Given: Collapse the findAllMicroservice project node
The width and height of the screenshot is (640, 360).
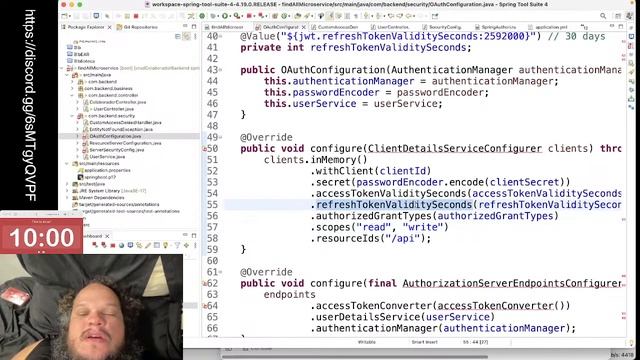Looking at the screenshot, I should tap(62, 68).
